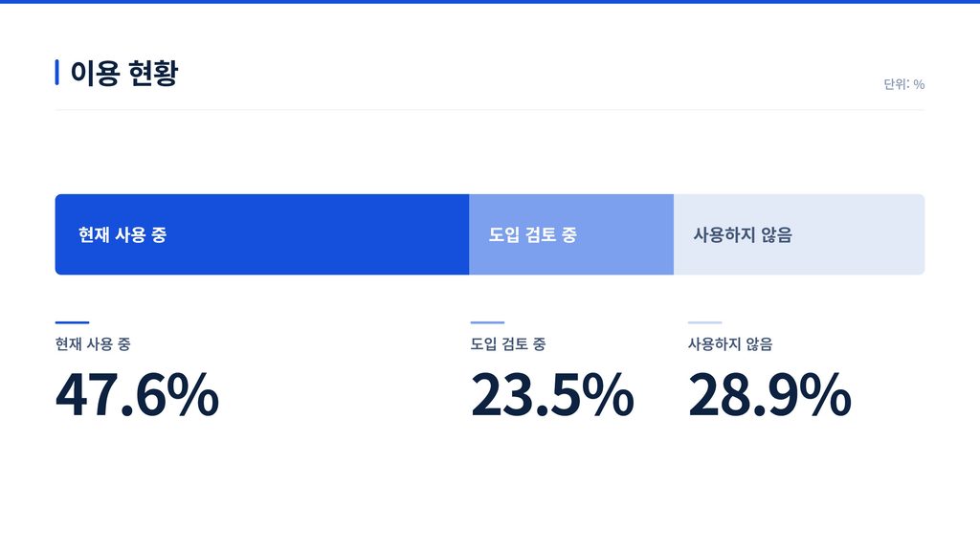Click the blue accent bar beside 이용 현황
This screenshot has width=980, height=551.
point(56,73)
